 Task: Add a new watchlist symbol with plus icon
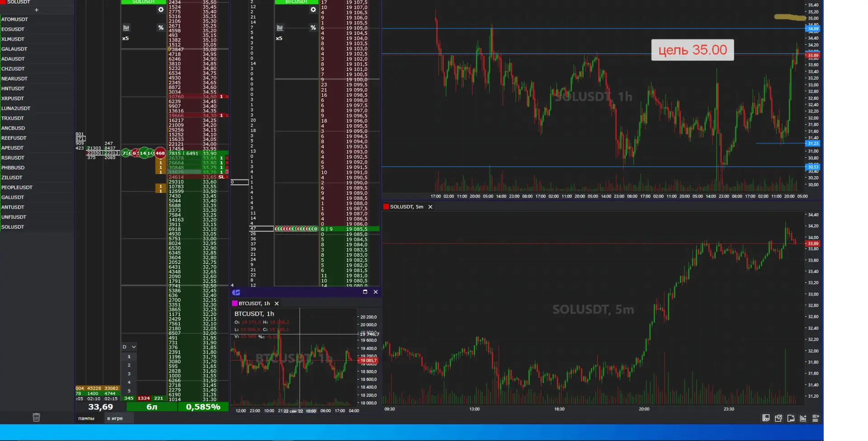37,10
